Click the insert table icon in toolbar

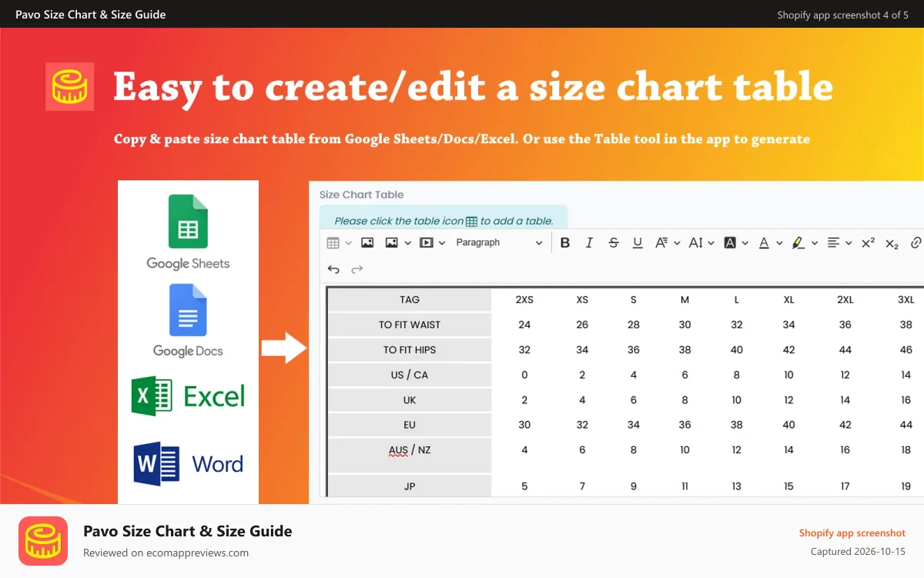coord(333,243)
